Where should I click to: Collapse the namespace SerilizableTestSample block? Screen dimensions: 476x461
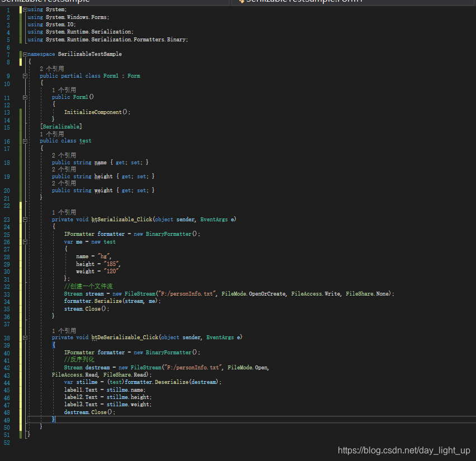pos(25,54)
